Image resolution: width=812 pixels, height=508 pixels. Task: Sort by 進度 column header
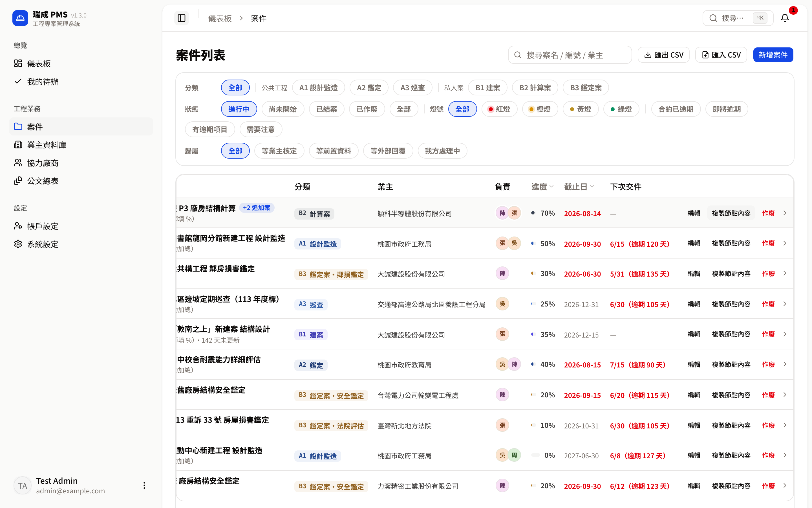542,187
